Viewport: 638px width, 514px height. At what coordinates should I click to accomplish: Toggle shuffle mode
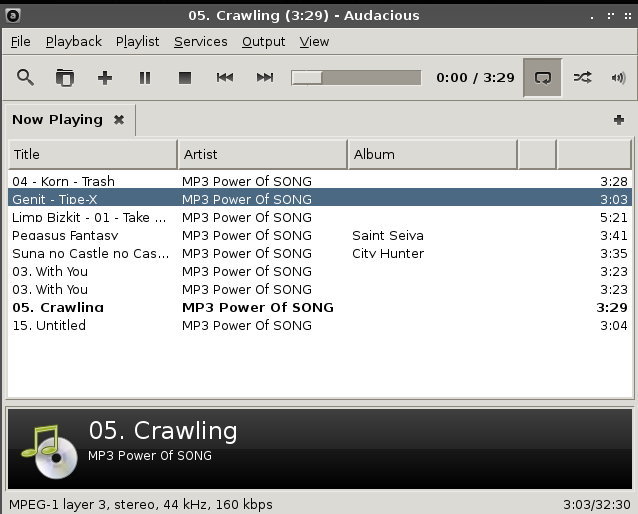point(582,77)
